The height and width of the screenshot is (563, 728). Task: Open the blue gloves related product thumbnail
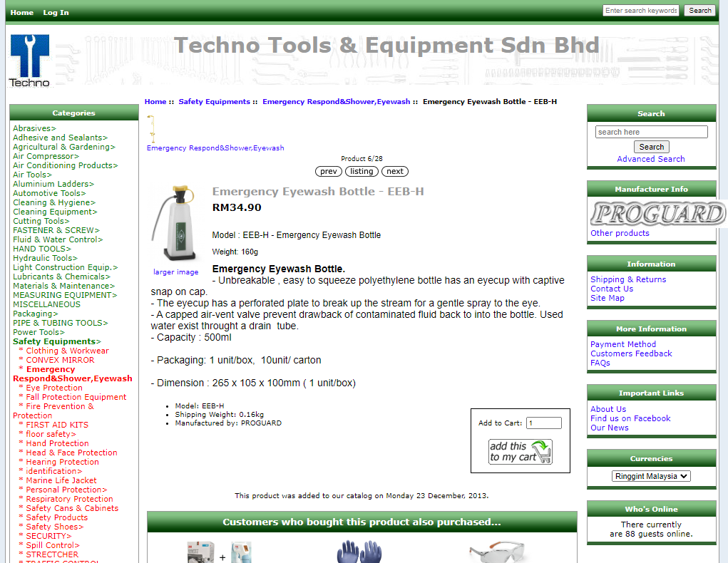tap(359, 552)
